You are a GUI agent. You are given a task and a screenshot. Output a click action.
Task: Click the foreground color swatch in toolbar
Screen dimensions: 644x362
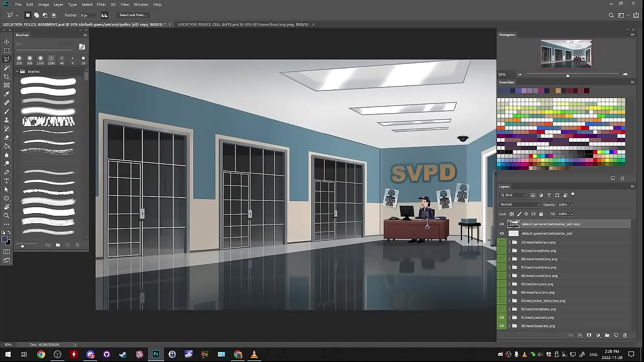[5, 239]
